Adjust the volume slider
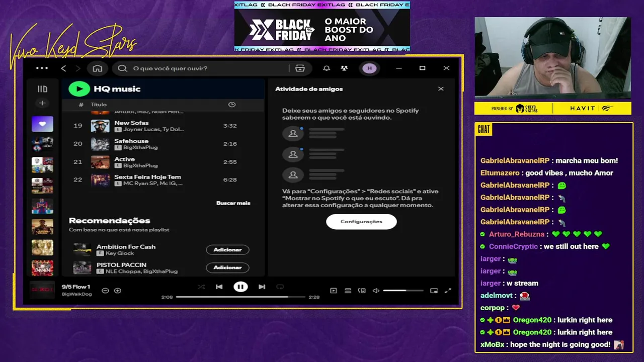The height and width of the screenshot is (362, 644). [403, 291]
